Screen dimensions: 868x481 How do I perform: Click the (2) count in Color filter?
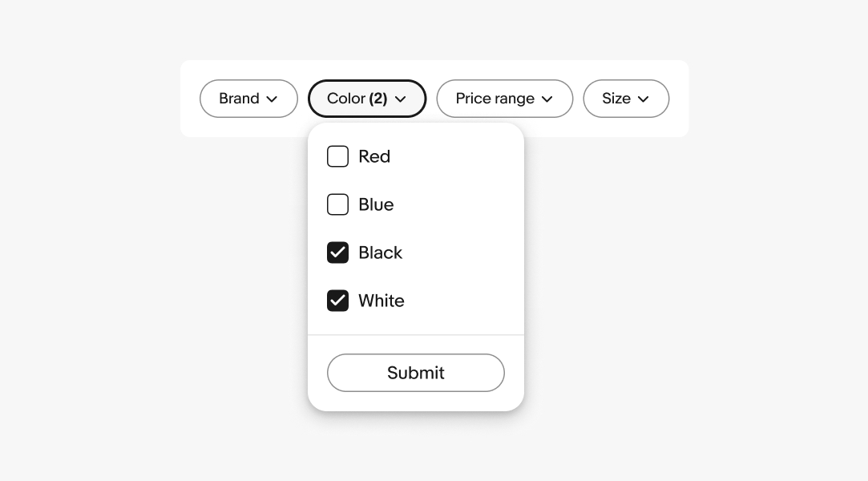click(378, 99)
